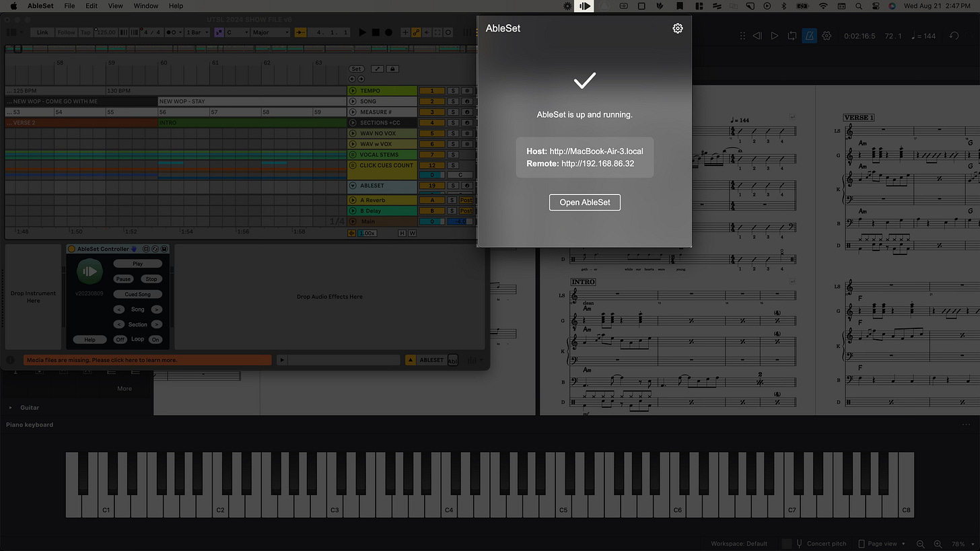The height and width of the screenshot is (551, 980).
Task: Solo the WAV NO VOX track
Action: click(x=453, y=133)
